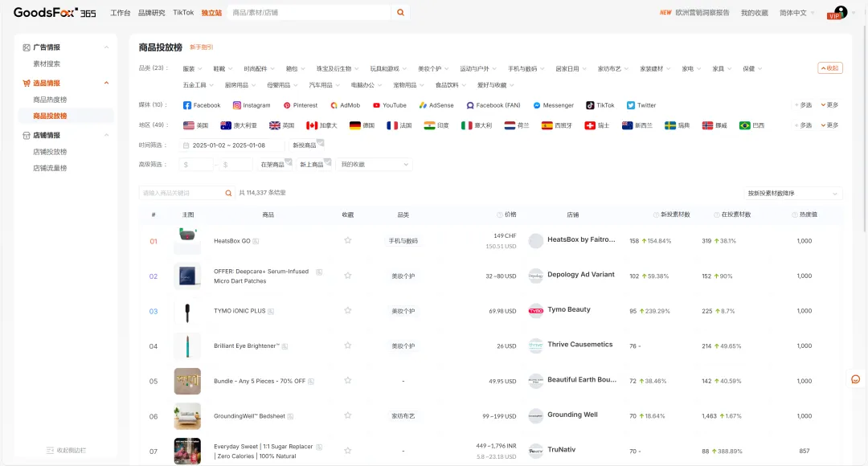The width and height of the screenshot is (868, 466).
Task: Select the Facebook media filter
Action: click(x=202, y=105)
